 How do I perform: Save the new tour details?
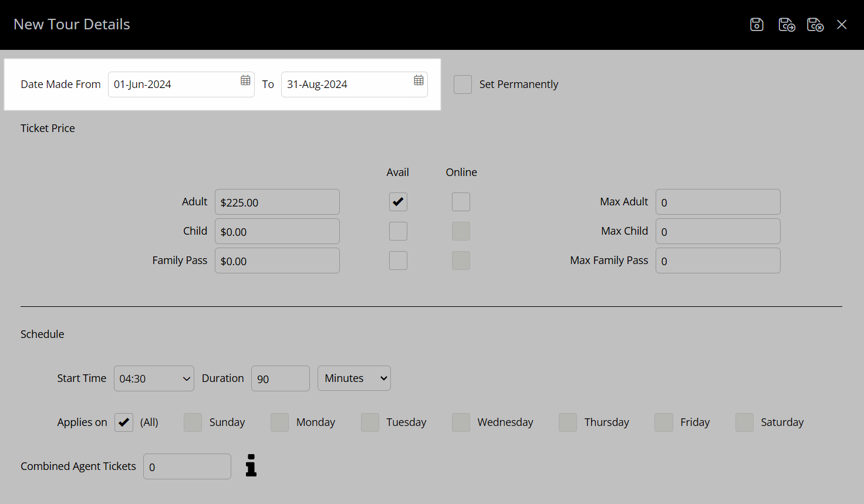(757, 25)
